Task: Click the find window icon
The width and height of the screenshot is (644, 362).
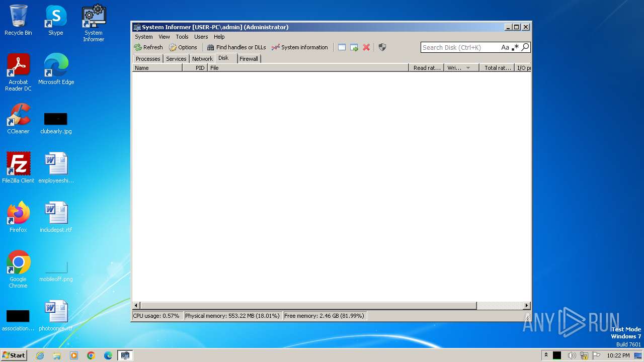Action: pyautogui.click(x=342, y=47)
